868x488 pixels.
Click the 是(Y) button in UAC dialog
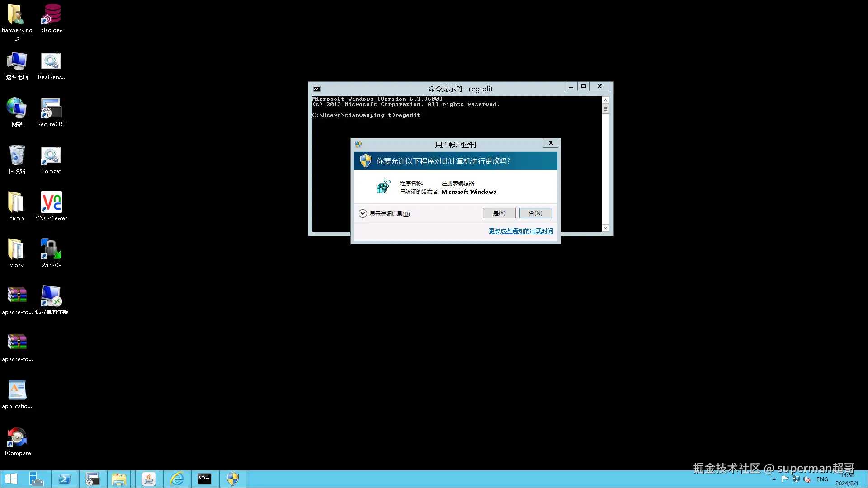[499, 213]
